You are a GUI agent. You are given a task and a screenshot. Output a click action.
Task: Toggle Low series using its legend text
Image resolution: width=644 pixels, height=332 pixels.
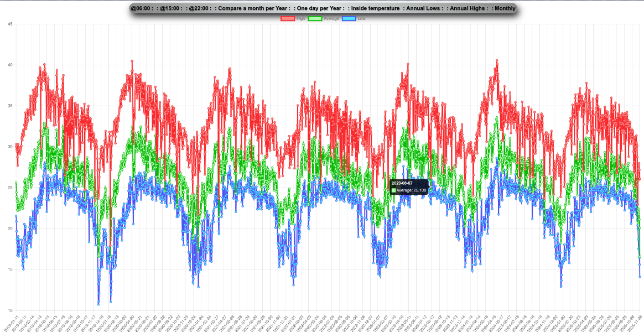[x=361, y=19]
